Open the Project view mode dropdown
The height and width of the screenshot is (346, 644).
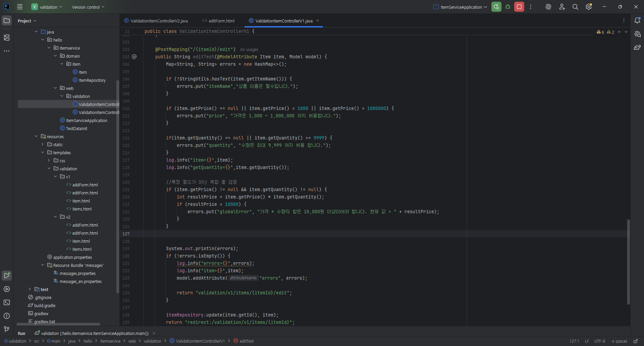[27, 21]
